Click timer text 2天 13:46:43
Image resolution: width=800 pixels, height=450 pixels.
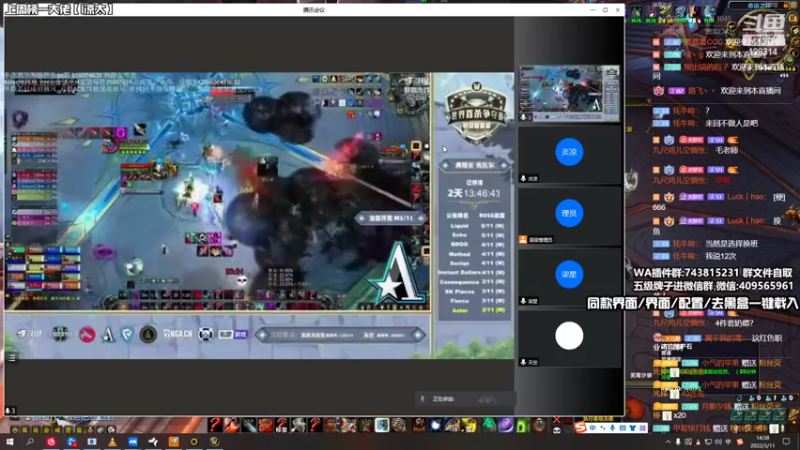[x=474, y=193]
